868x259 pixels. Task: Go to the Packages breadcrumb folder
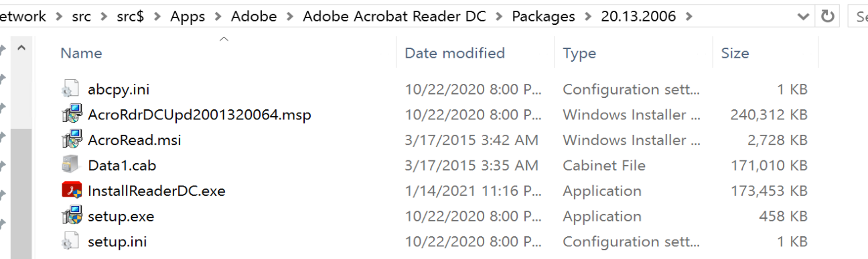(543, 16)
